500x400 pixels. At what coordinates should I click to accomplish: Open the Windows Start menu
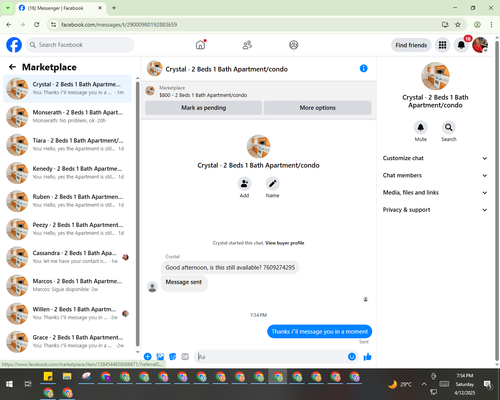pos(9,384)
